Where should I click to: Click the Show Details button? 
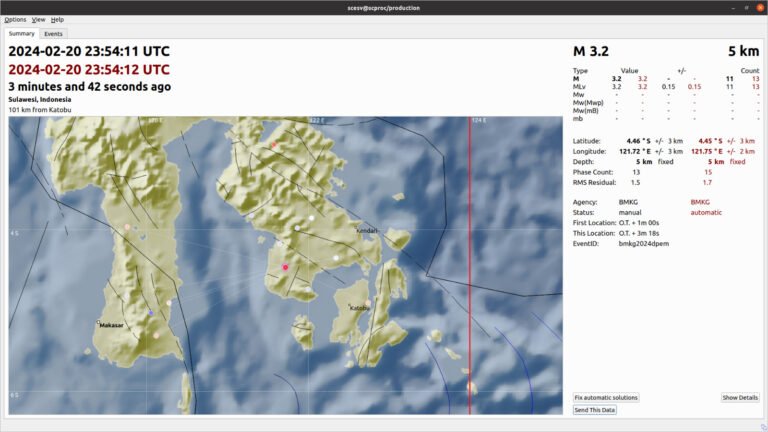[740, 398]
